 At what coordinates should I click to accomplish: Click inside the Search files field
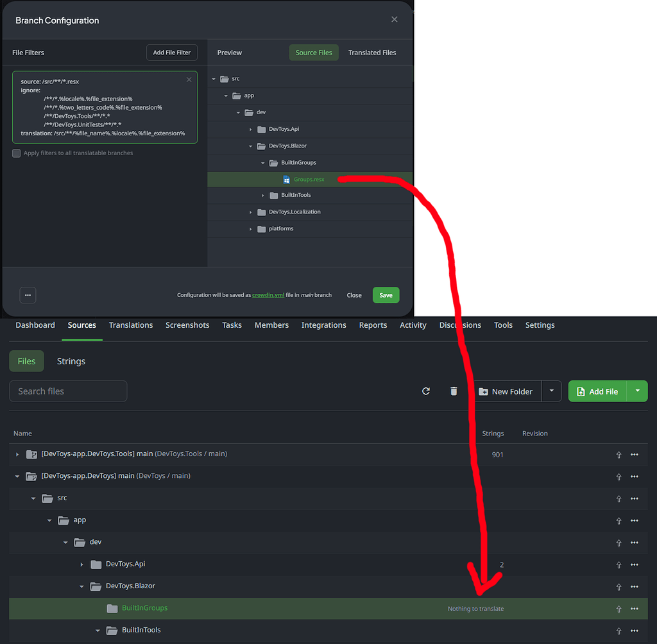click(68, 391)
